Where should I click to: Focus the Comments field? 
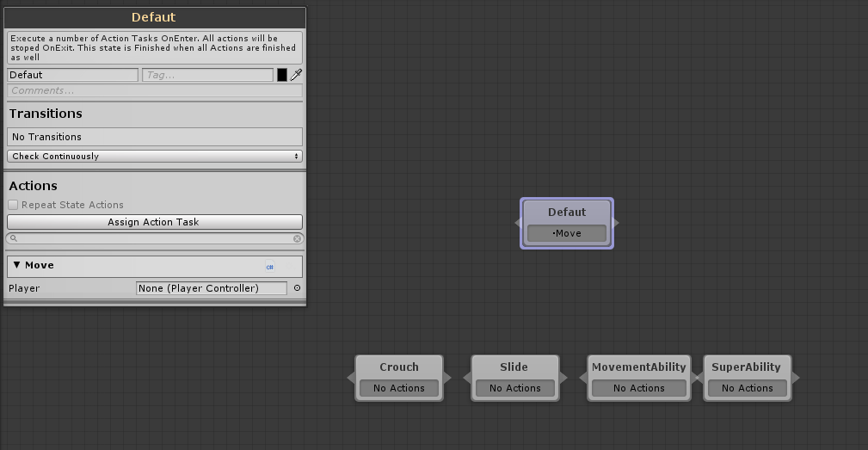tap(155, 91)
